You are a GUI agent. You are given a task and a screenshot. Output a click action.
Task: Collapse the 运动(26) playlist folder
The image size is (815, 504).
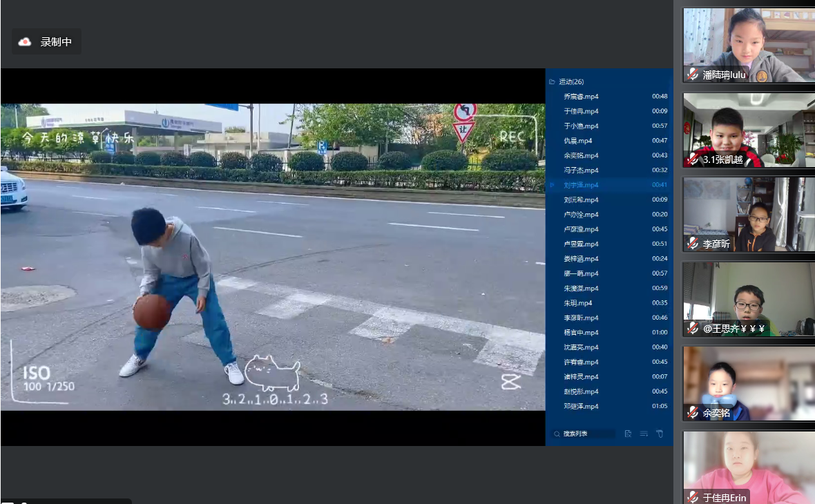[x=552, y=81]
